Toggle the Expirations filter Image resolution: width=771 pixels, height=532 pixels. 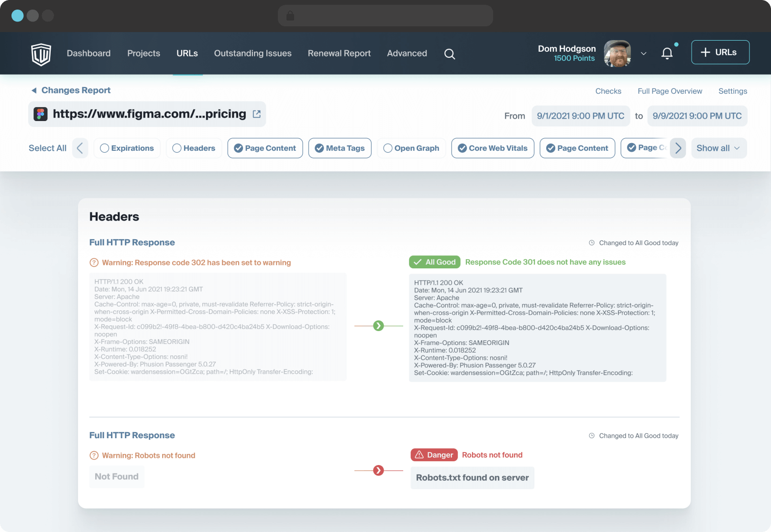(x=127, y=148)
